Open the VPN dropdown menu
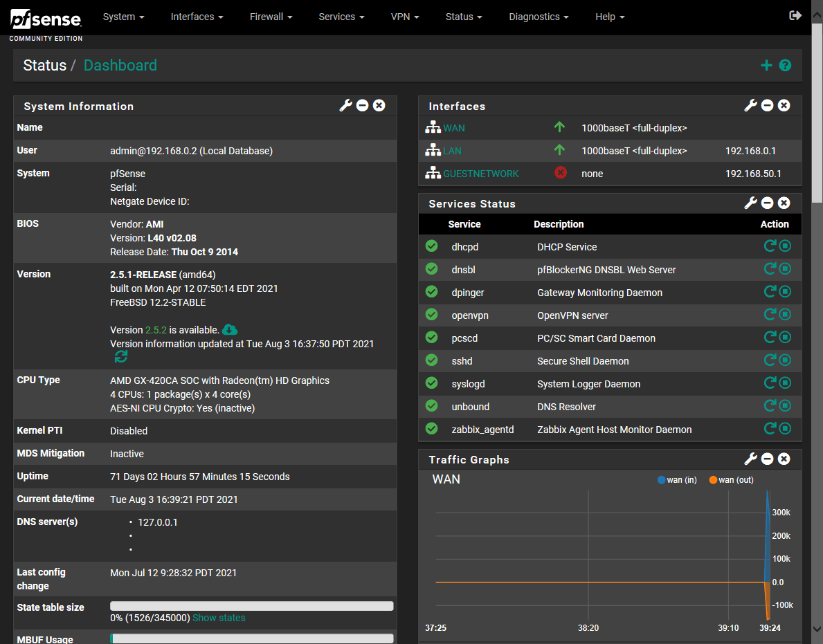Image resolution: width=823 pixels, height=644 pixels. [x=405, y=17]
